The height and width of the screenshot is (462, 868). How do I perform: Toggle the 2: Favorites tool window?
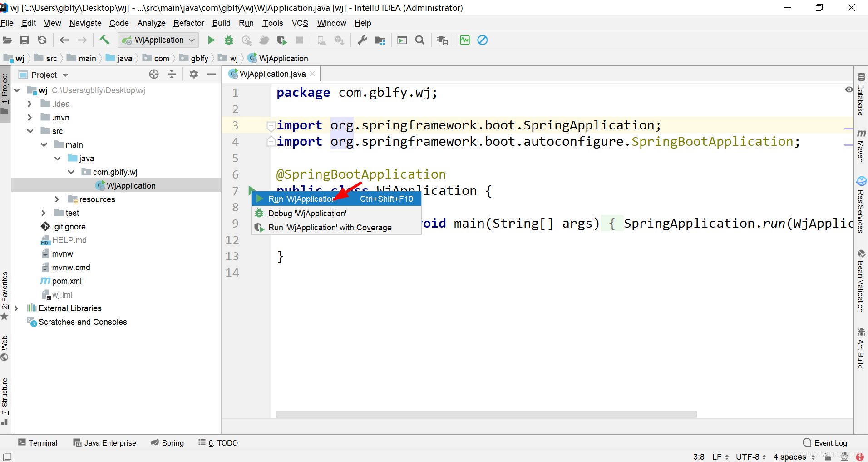5,296
